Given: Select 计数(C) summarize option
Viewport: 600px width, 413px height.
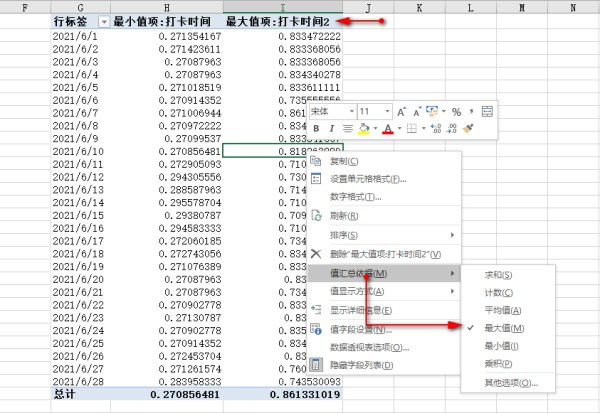Looking at the screenshot, I should coord(508,293).
